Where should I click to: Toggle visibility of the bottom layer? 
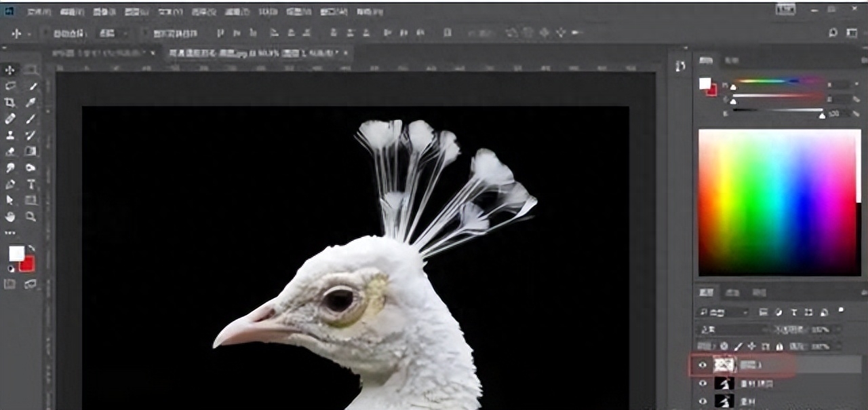(703, 401)
